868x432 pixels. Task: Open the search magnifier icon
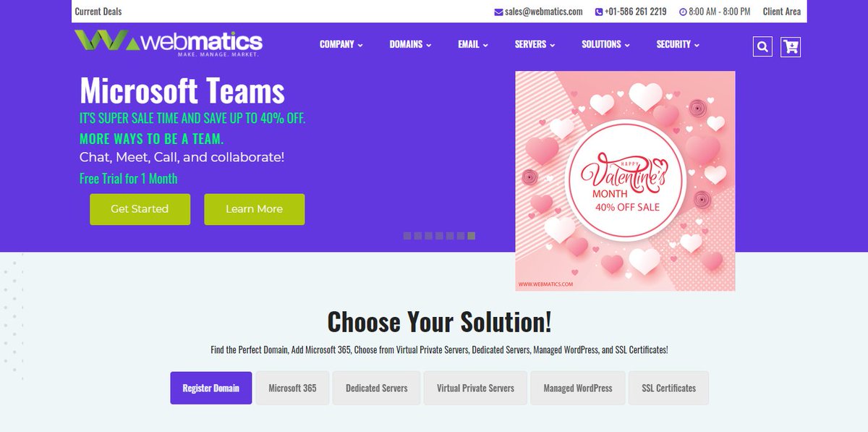(x=762, y=47)
